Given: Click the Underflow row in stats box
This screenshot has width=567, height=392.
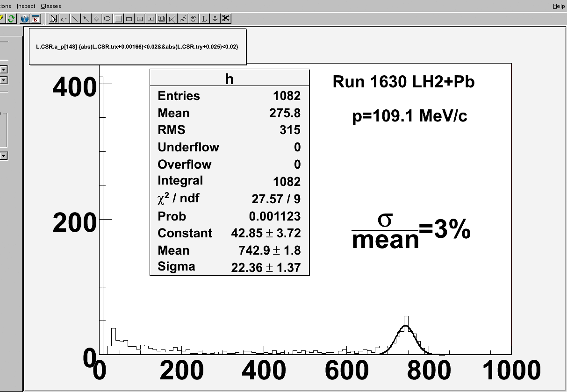Looking at the screenshot, I should pos(229,147).
